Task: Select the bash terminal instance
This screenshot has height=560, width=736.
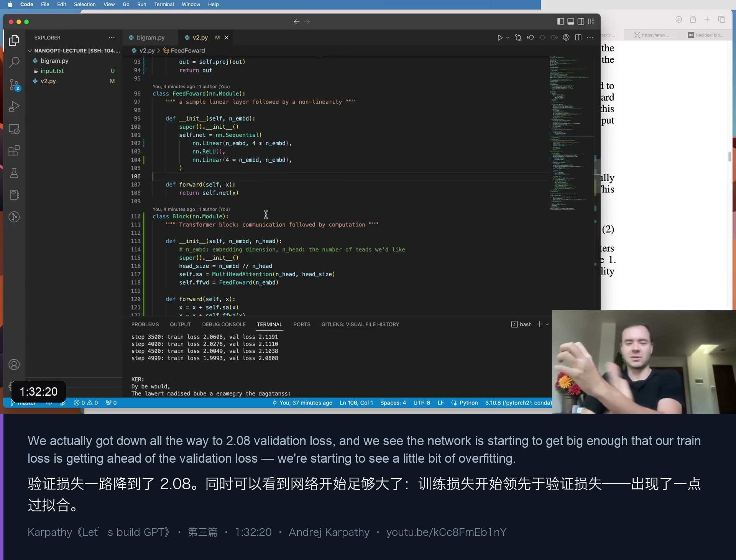Action: [521, 324]
